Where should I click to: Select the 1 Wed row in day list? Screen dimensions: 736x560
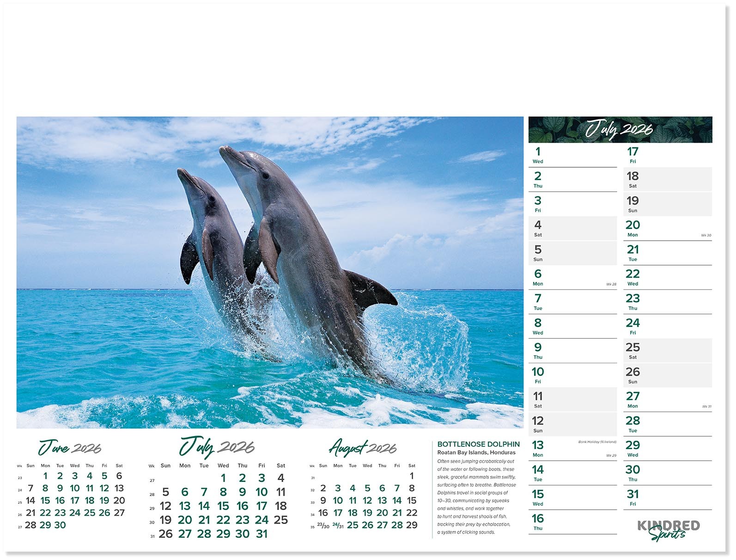(x=572, y=155)
